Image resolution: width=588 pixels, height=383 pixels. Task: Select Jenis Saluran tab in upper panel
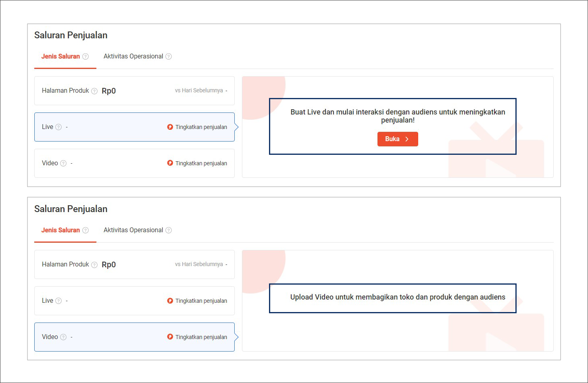coord(60,56)
